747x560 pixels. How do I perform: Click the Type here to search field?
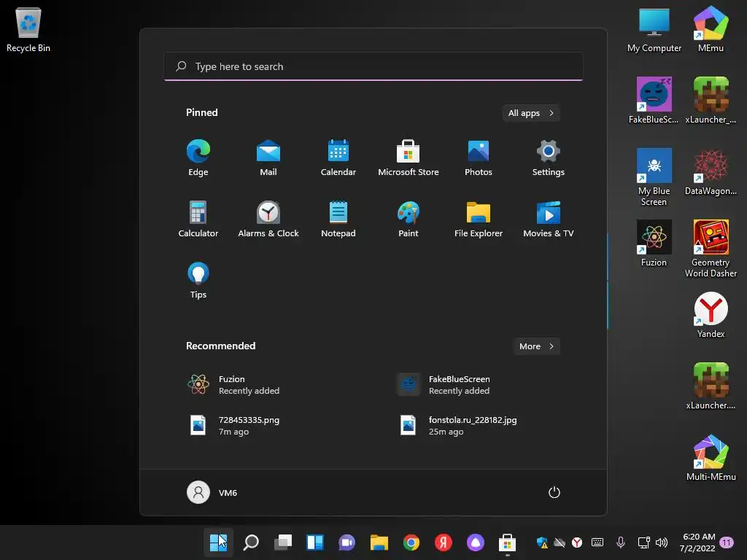click(x=373, y=66)
